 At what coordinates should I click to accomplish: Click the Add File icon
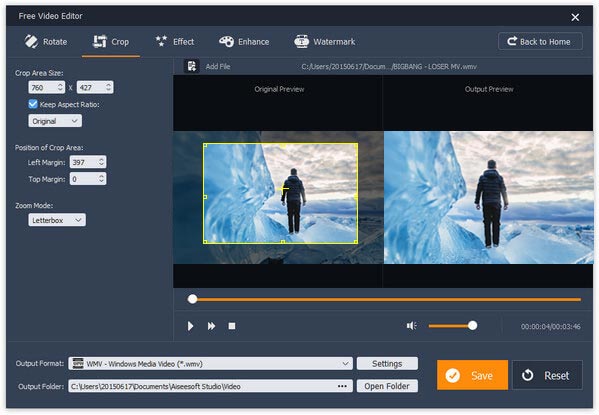(191, 66)
